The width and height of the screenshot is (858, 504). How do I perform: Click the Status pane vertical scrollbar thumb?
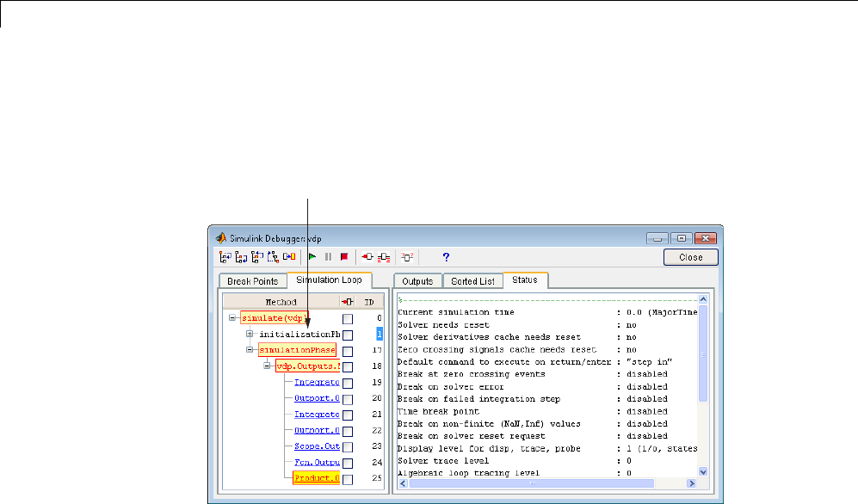click(703, 353)
